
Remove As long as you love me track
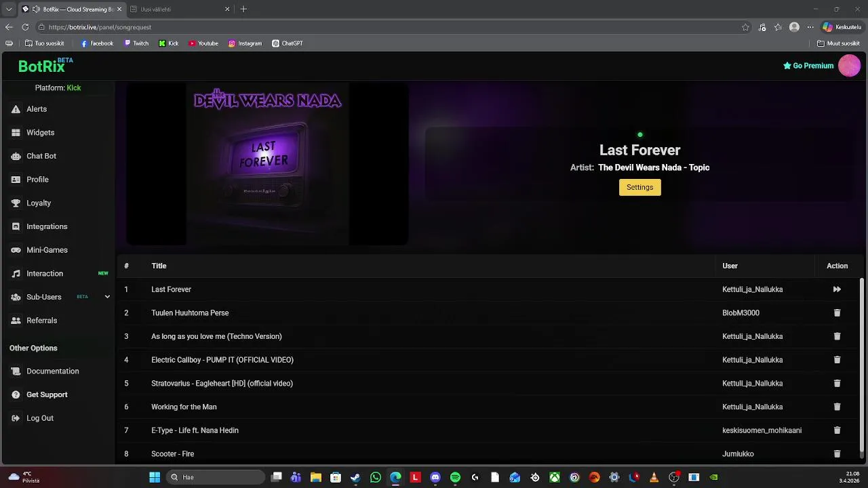click(x=837, y=336)
